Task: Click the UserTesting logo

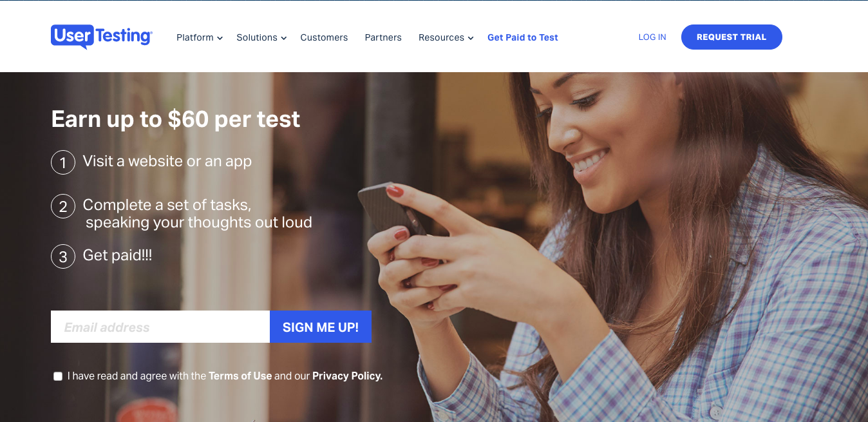Action: point(101,37)
